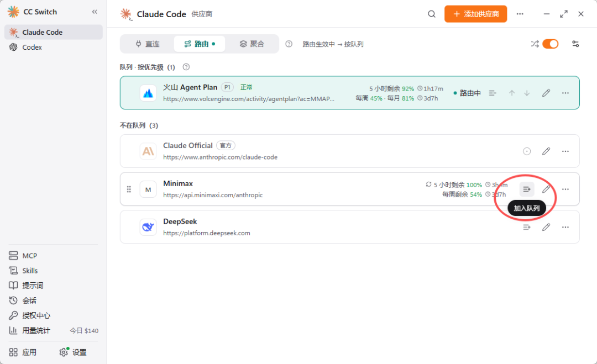Click 路由中 status on 火山 Agent Plan
Viewport: 597px width, 364px height.
coord(467,93)
